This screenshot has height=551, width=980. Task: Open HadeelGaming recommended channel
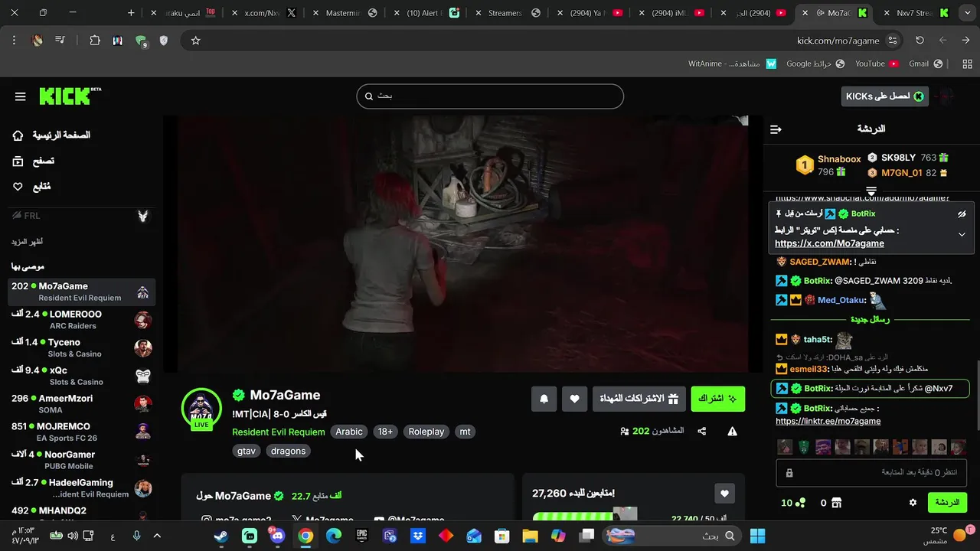coord(81,488)
